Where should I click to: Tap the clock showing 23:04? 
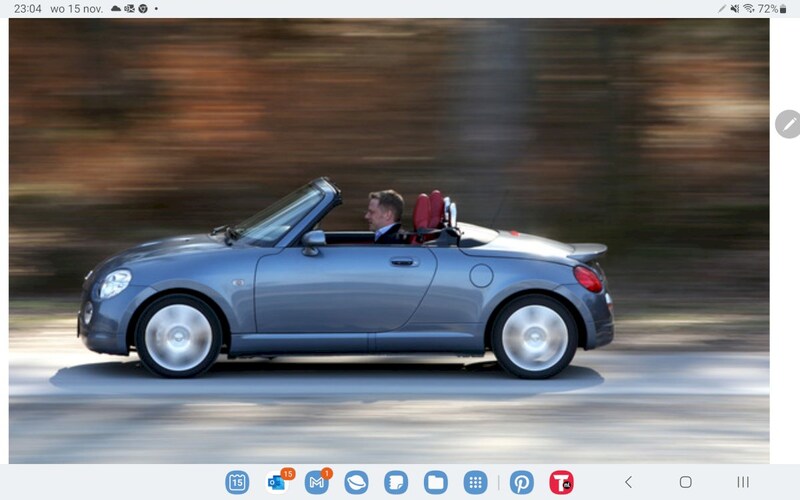coord(28,9)
